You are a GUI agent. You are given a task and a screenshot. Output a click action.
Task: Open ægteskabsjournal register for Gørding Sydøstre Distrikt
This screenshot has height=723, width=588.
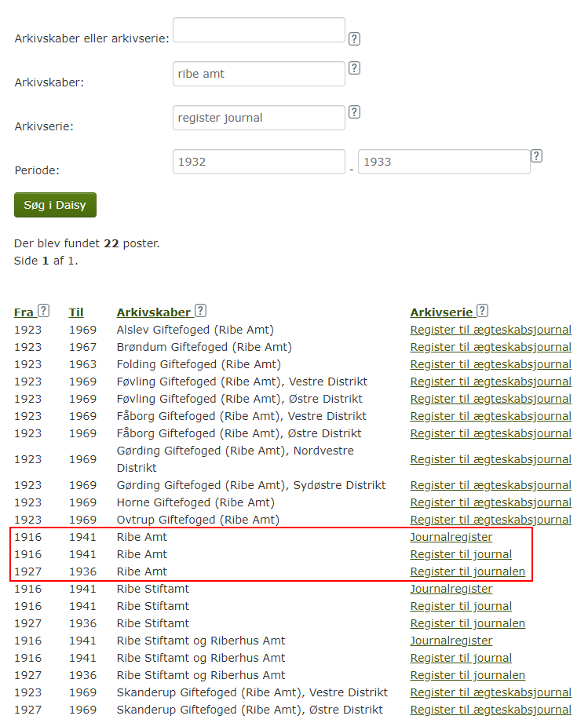[491, 486]
